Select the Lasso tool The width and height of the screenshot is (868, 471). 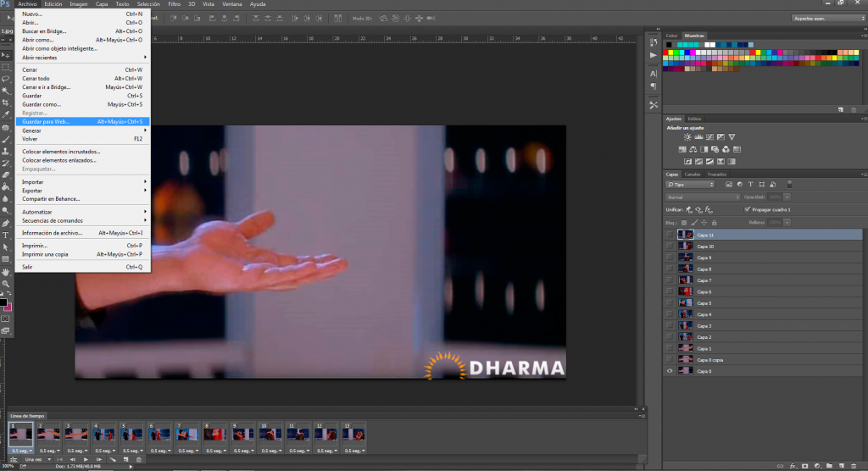[x=6, y=79]
